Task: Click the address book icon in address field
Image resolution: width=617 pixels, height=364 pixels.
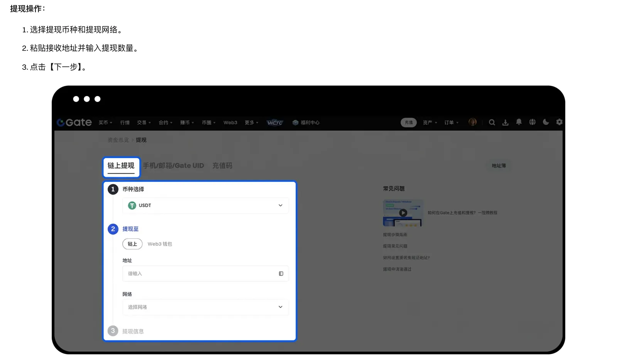Action: pyautogui.click(x=281, y=274)
